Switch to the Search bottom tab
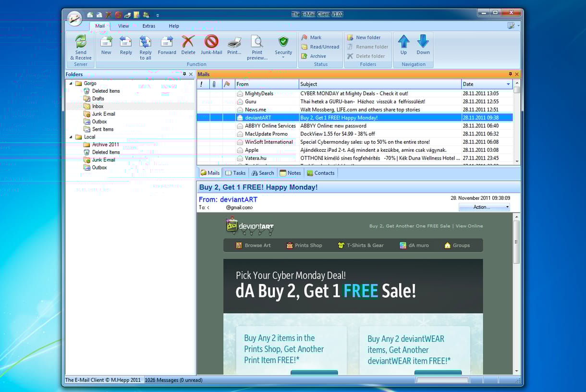586x392 pixels. click(x=262, y=173)
